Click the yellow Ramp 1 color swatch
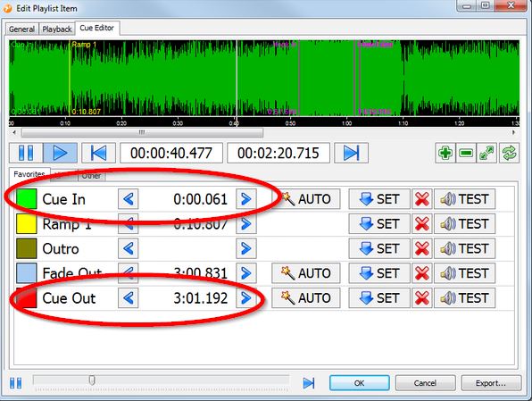532x401 pixels. (x=27, y=224)
